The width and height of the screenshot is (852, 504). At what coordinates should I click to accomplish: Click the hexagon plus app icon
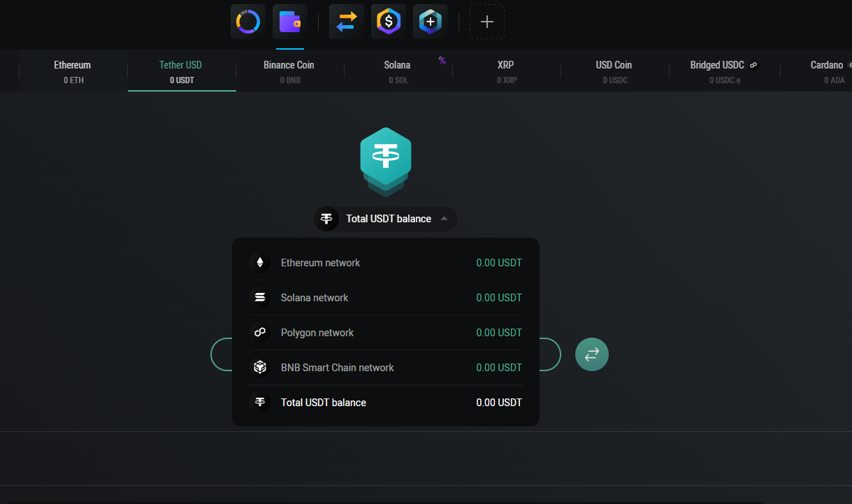431,22
